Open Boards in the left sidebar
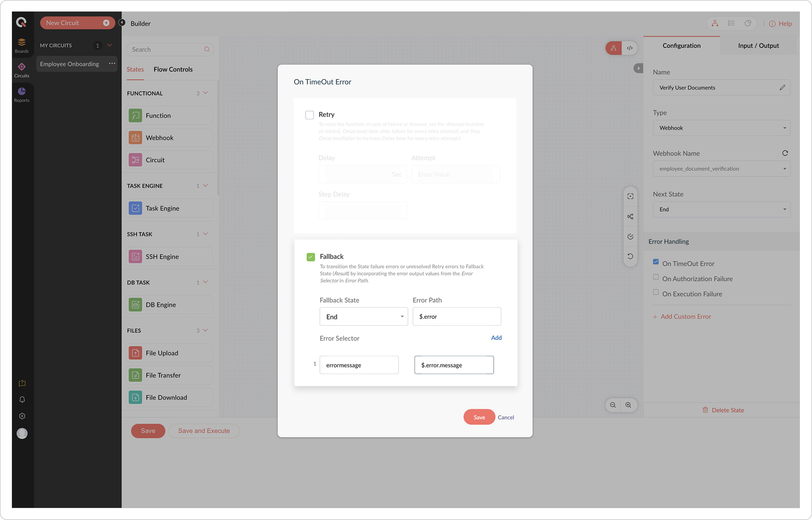 point(22,45)
